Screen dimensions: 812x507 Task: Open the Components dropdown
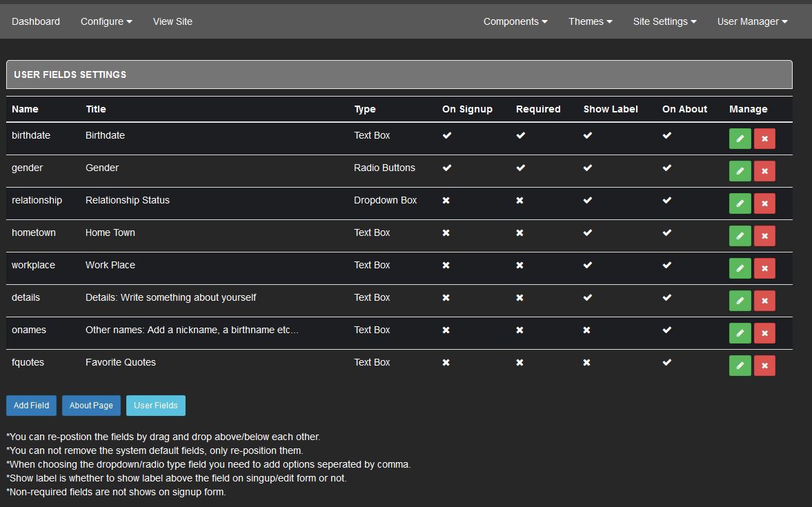tap(515, 21)
